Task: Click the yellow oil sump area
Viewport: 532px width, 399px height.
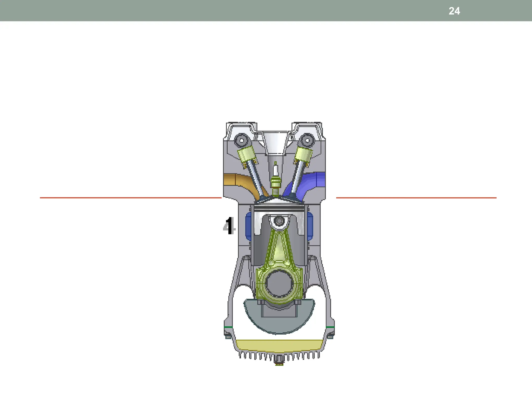Action: tap(279, 346)
